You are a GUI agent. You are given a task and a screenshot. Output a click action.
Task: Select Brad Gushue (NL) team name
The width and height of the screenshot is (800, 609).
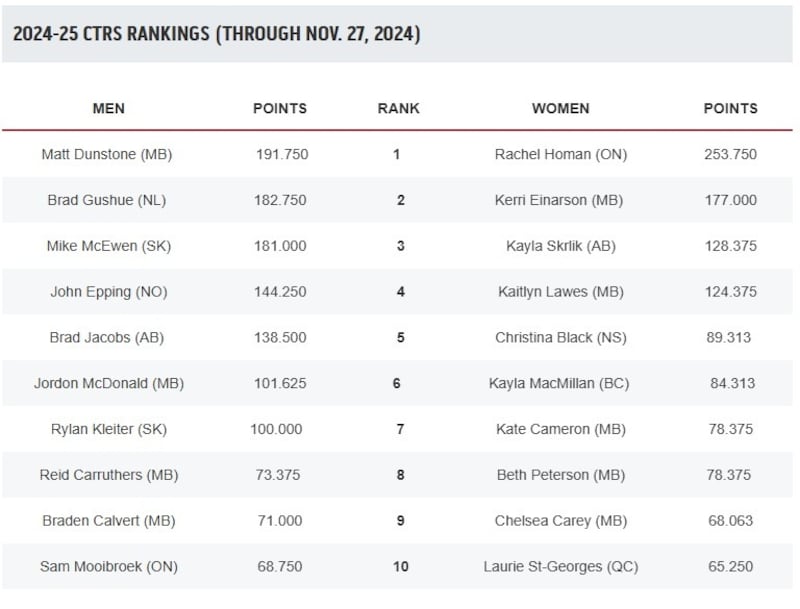pos(107,200)
